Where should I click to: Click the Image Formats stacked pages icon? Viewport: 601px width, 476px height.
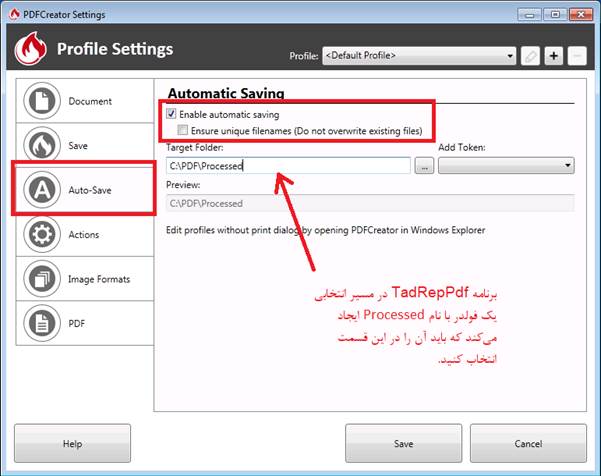point(42,279)
